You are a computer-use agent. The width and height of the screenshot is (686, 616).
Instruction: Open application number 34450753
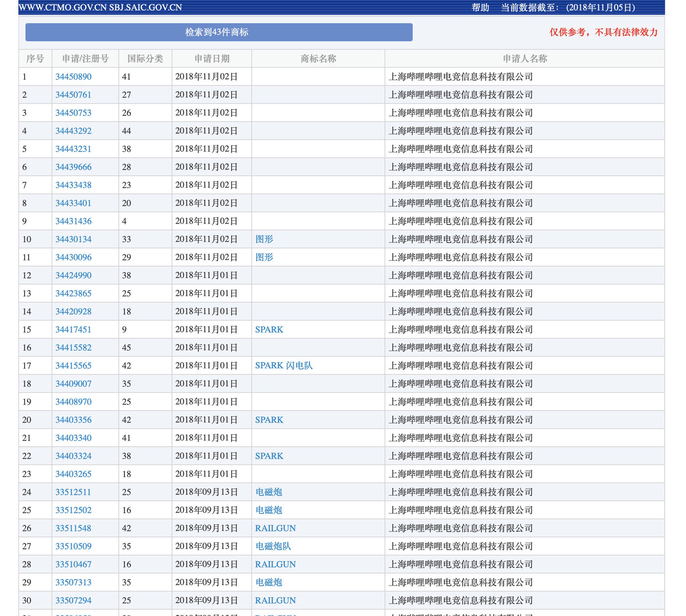coord(73,113)
